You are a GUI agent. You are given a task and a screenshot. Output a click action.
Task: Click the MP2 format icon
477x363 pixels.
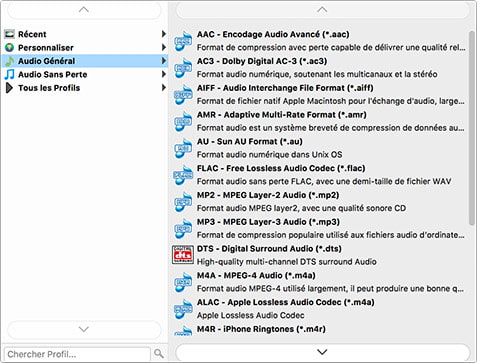[x=183, y=202]
